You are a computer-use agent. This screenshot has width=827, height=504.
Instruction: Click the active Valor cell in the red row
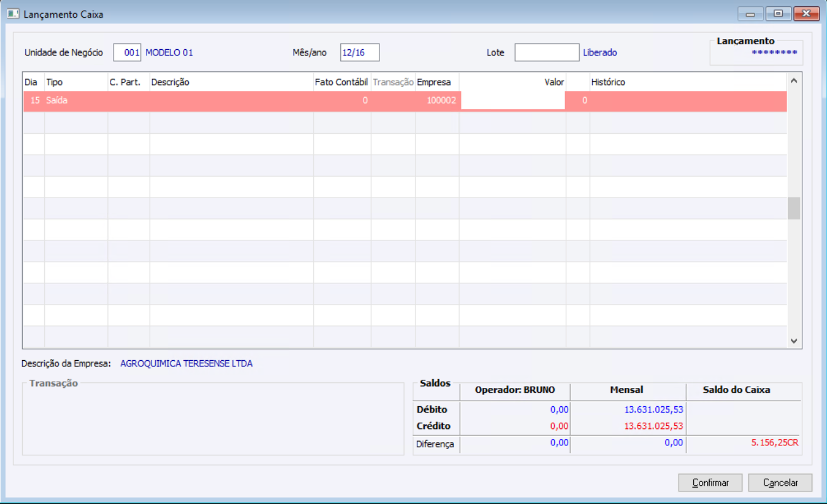[x=513, y=101]
